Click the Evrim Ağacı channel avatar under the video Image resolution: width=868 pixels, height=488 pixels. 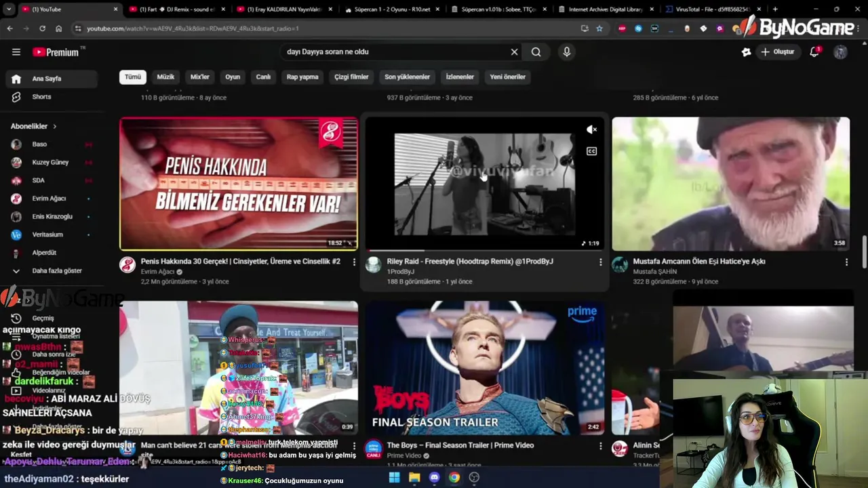pos(127,265)
